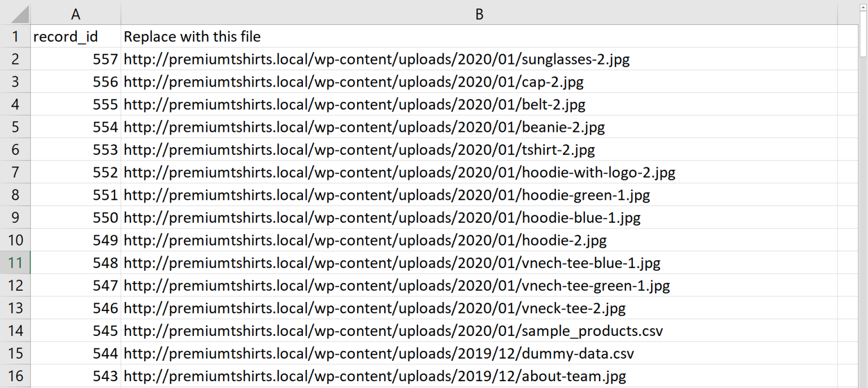
Task: Select the cell containing 543
Action: pyautogui.click(x=76, y=376)
